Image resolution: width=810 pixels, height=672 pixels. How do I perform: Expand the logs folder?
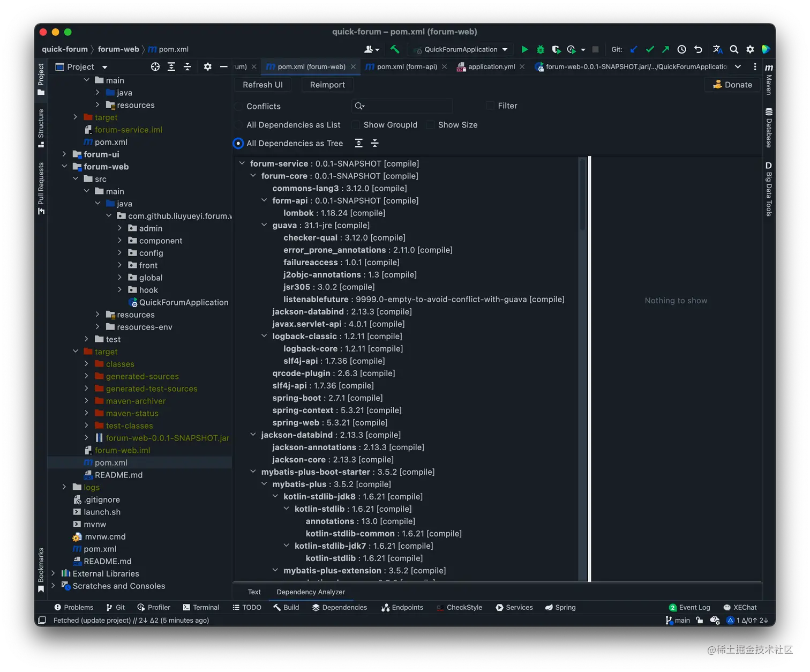[x=64, y=487]
